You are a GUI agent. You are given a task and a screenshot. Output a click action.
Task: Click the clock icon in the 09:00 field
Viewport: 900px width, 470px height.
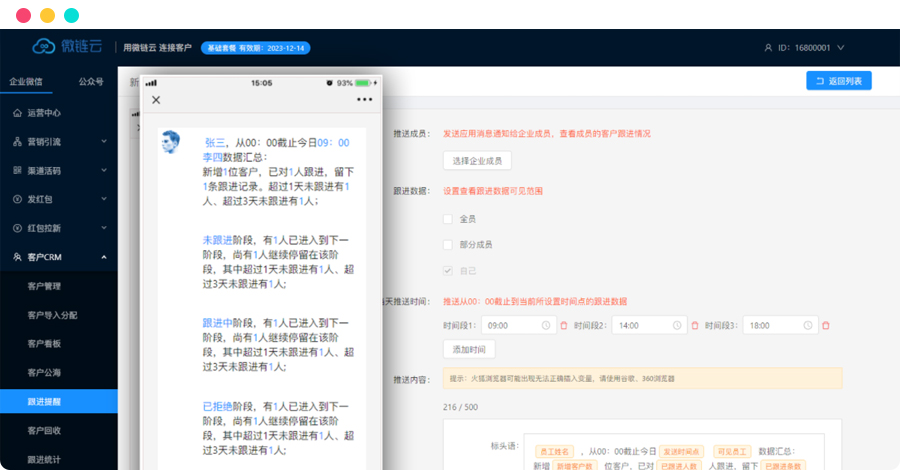(x=546, y=325)
